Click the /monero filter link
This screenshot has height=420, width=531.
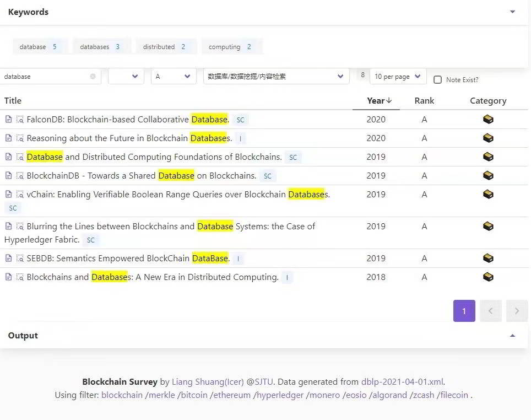(x=324, y=395)
